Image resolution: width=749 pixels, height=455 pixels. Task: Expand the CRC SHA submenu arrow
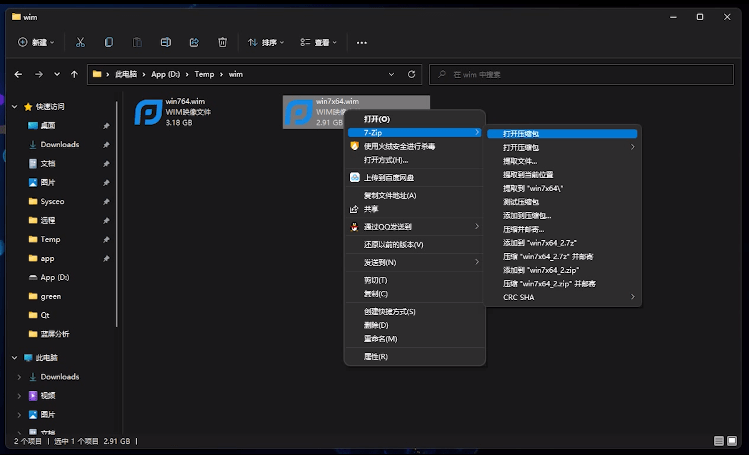point(632,297)
